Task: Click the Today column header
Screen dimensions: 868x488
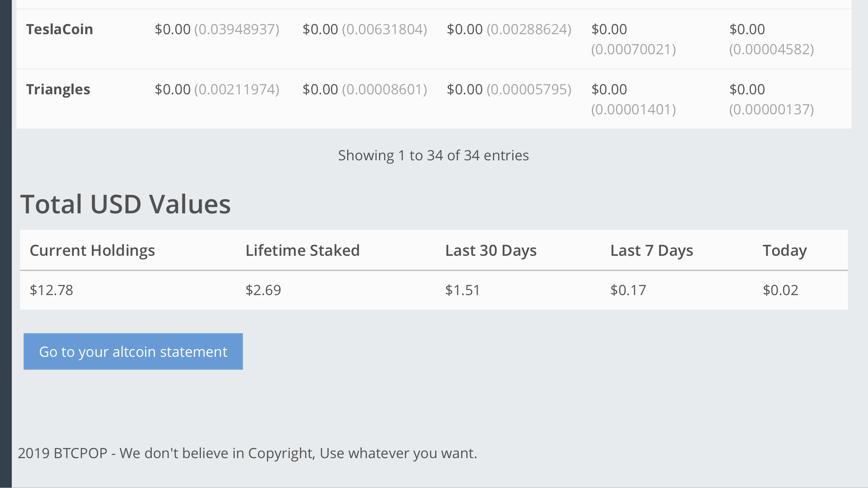Action: [x=785, y=251]
